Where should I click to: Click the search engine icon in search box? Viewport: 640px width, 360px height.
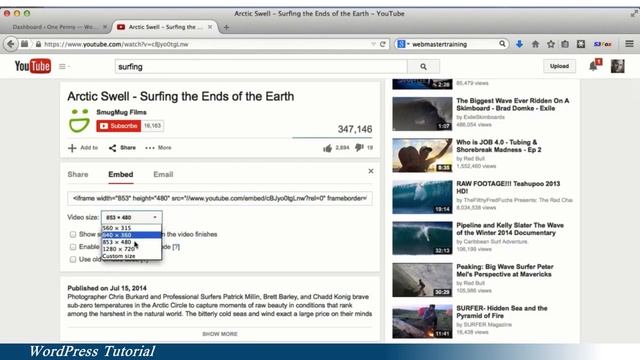point(402,44)
